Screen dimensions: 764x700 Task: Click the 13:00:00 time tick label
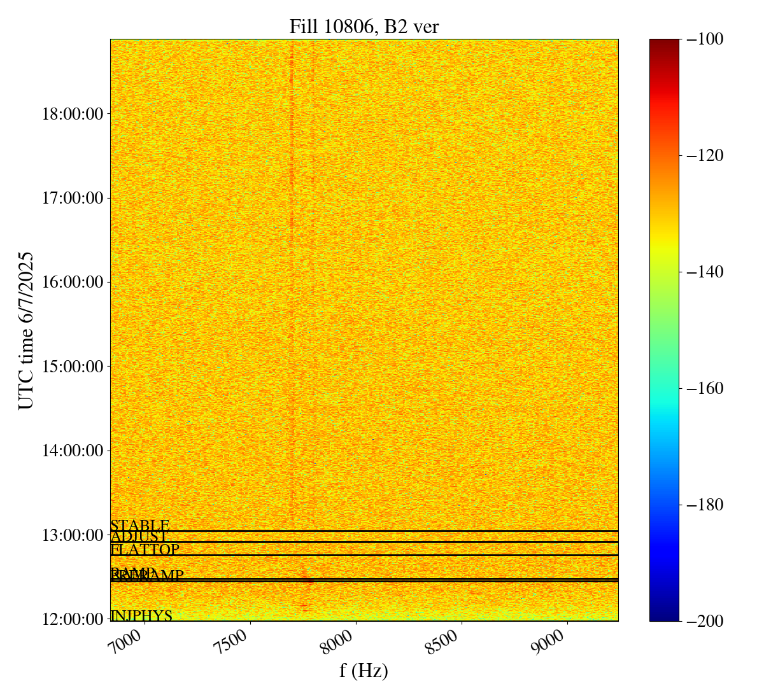(x=72, y=535)
